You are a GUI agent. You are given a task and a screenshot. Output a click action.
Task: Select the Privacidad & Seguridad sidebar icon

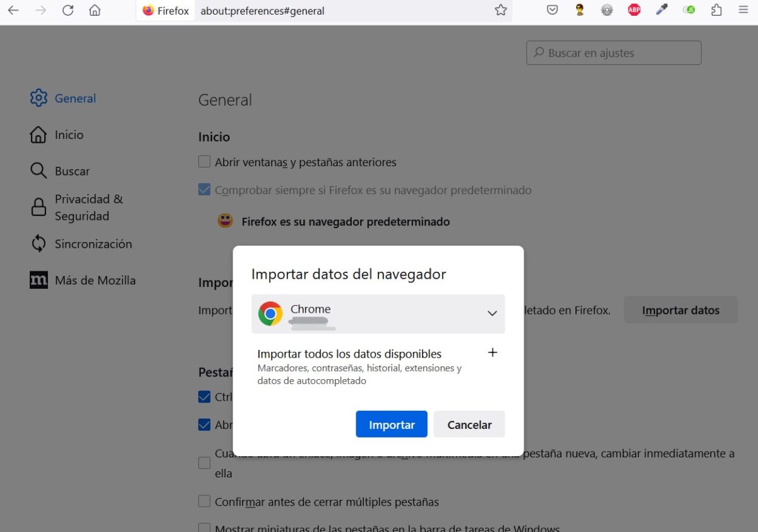[39, 207]
